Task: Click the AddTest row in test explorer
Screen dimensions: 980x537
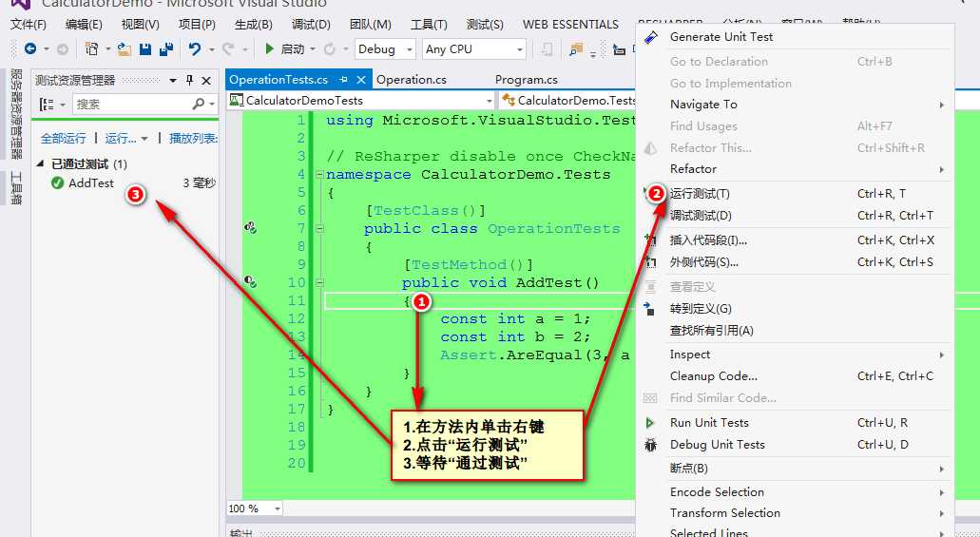Action: [x=127, y=183]
